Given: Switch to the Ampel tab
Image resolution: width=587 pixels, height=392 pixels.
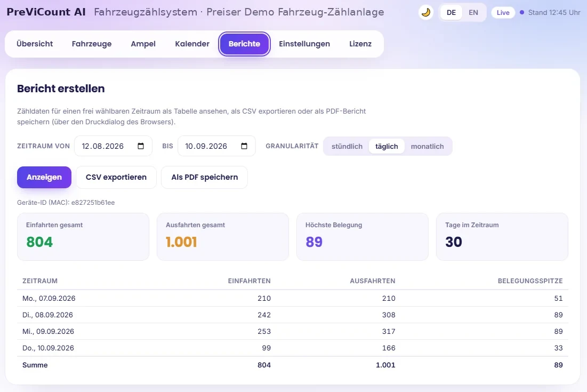Looking at the screenshot, I should pos(143,44).
